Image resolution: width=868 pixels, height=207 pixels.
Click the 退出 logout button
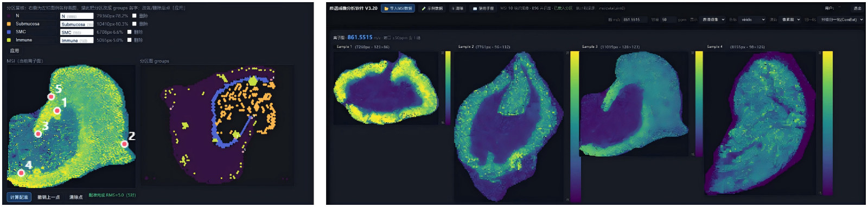point(857,8)
